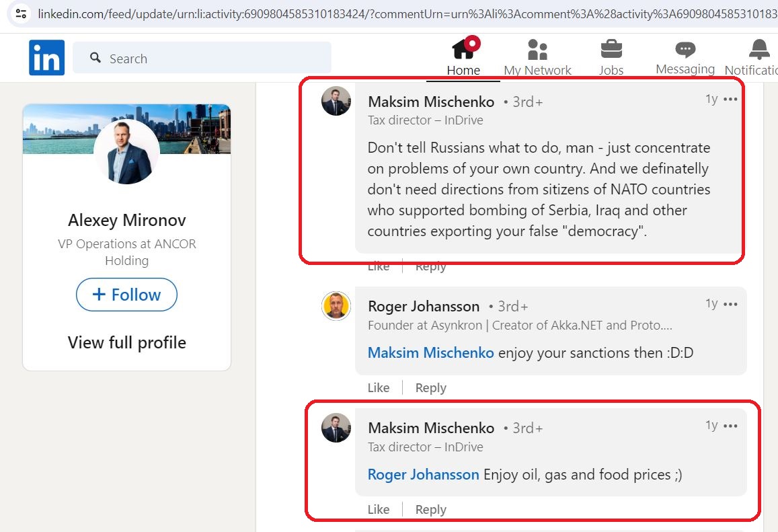Open options menu on Roger Johansson's comment

tap(730, 304)
